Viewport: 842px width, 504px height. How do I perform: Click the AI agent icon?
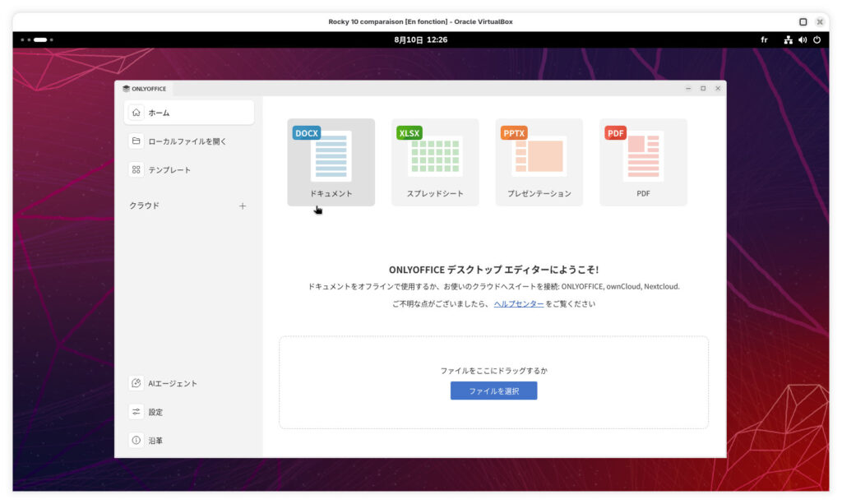click(x=136, y=383)
